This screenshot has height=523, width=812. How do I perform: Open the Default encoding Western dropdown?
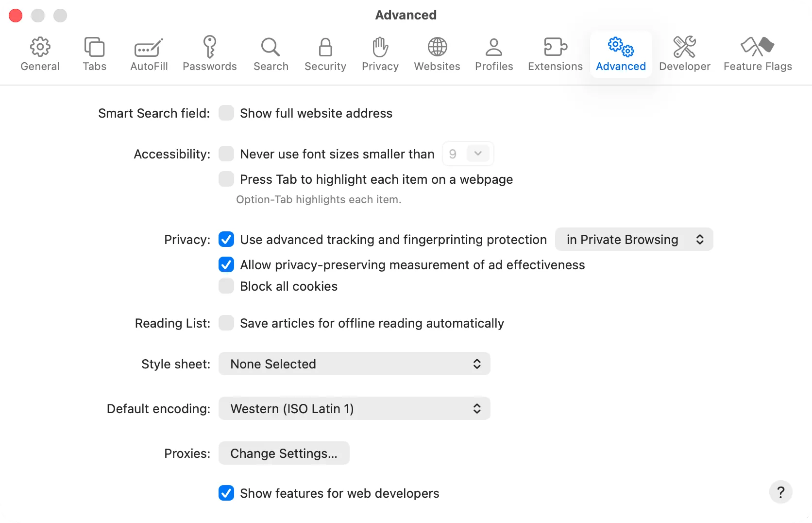pyautogui.click(x=355, y=409)
